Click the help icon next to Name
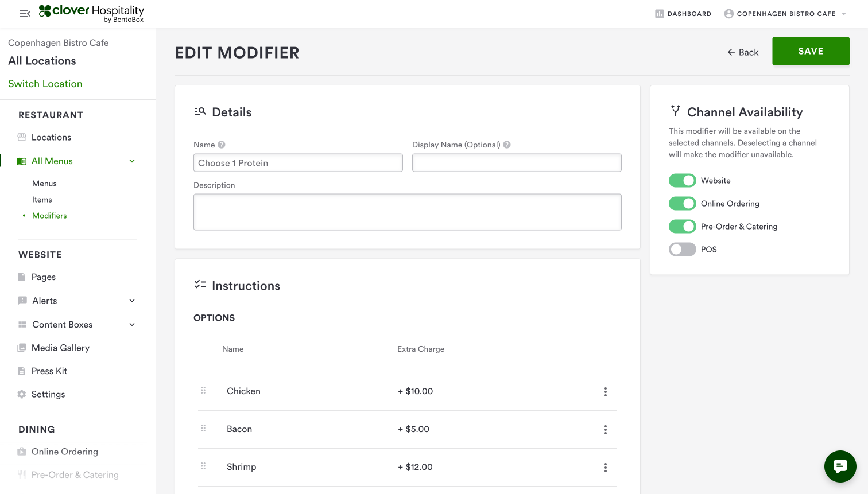Image resolution: width=868 pixels, height=494 pixels. tap(222, 145)
